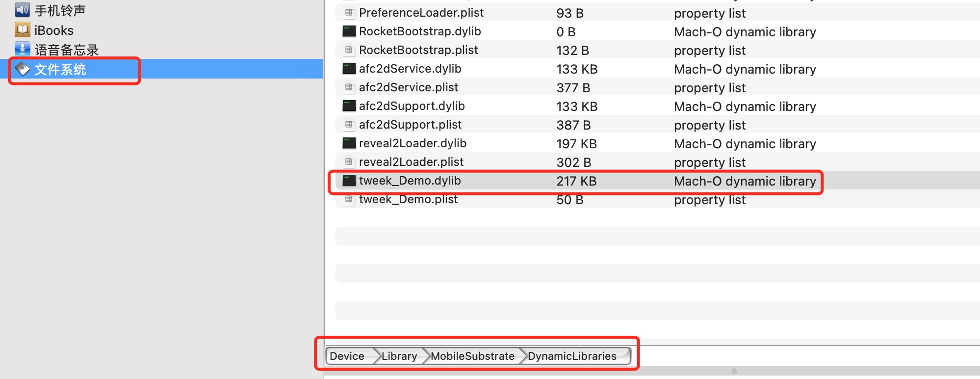Select the 文件系统 file system icon
This screenshot has width=980, height=379.
pyautogui.click(x=22, y=69)
